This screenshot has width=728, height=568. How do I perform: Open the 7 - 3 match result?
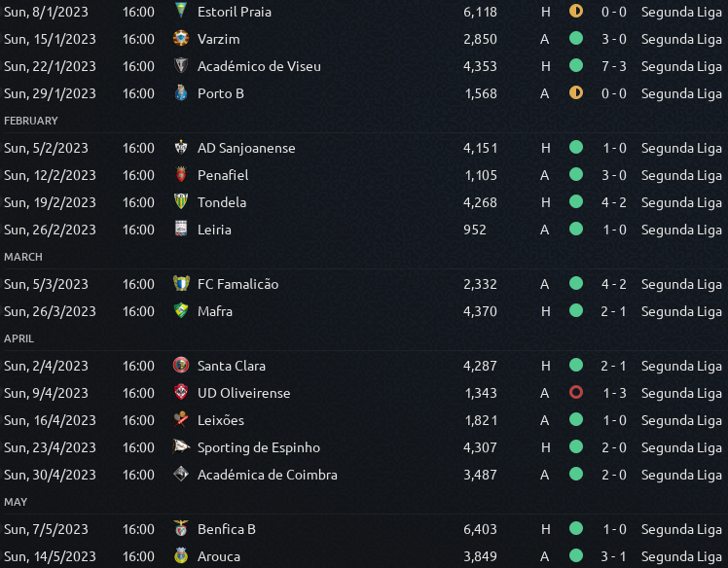(x=614, y=66)
